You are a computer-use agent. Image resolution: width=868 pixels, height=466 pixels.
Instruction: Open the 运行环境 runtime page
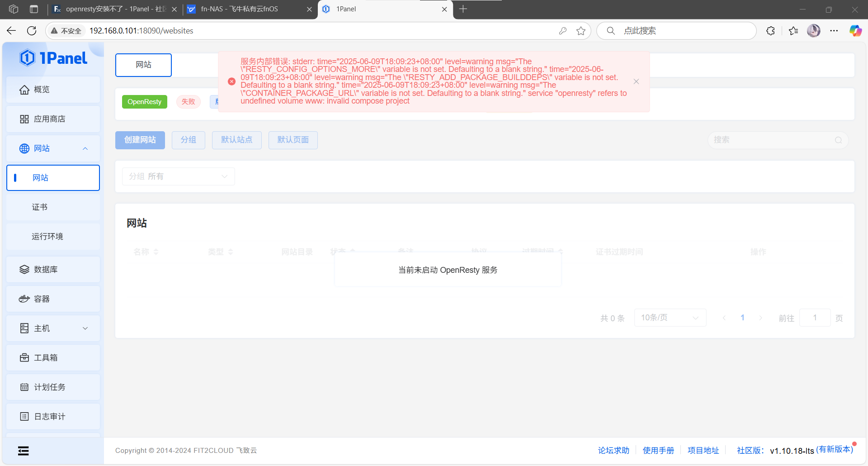(53, 237)
